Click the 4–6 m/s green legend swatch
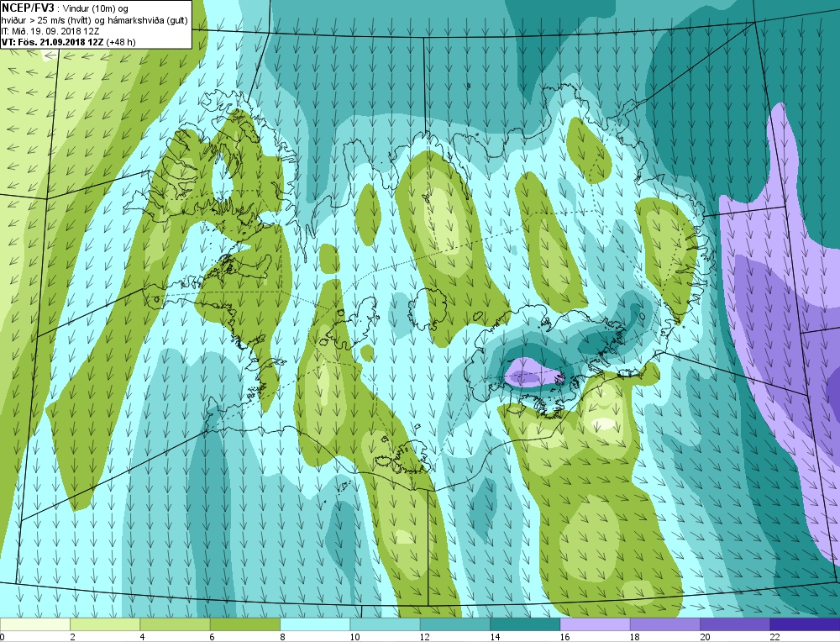The image size is (840, 642). [x=176, y=624]
